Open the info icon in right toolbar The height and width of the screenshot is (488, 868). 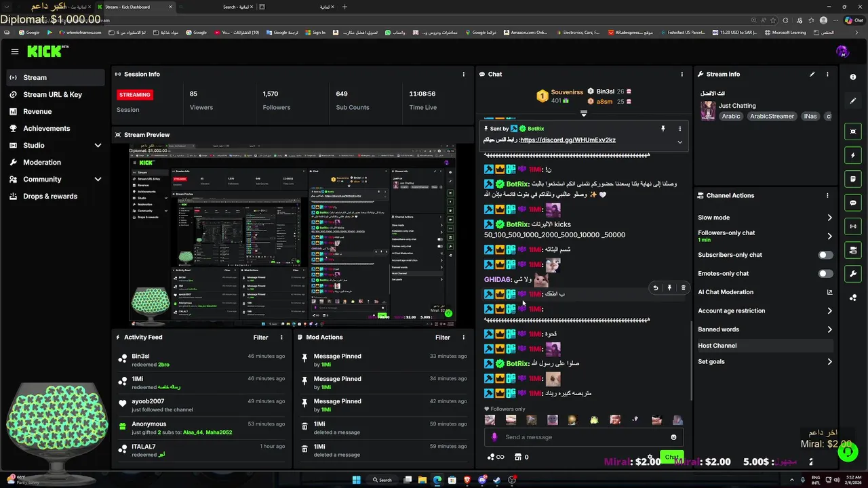pos(853,77)
